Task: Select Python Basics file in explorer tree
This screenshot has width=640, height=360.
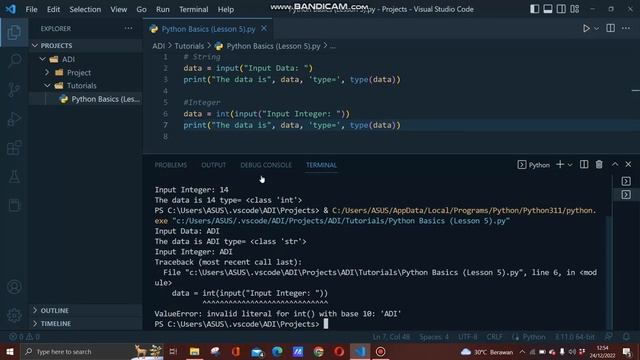Action: tap(85, 99)
